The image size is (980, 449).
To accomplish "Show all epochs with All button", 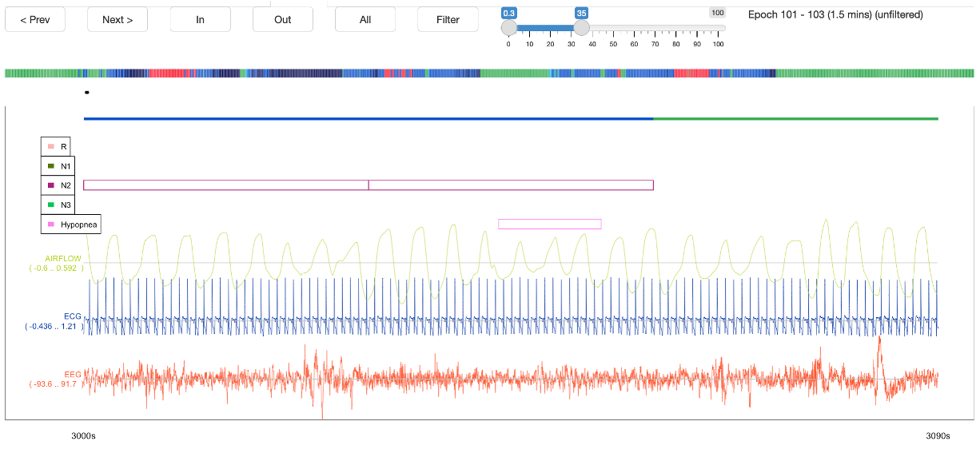I will pos(365,19).
